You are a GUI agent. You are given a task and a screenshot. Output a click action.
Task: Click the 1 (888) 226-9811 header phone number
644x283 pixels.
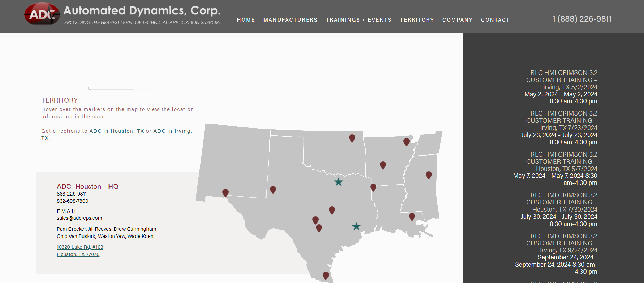pos(582,19)
